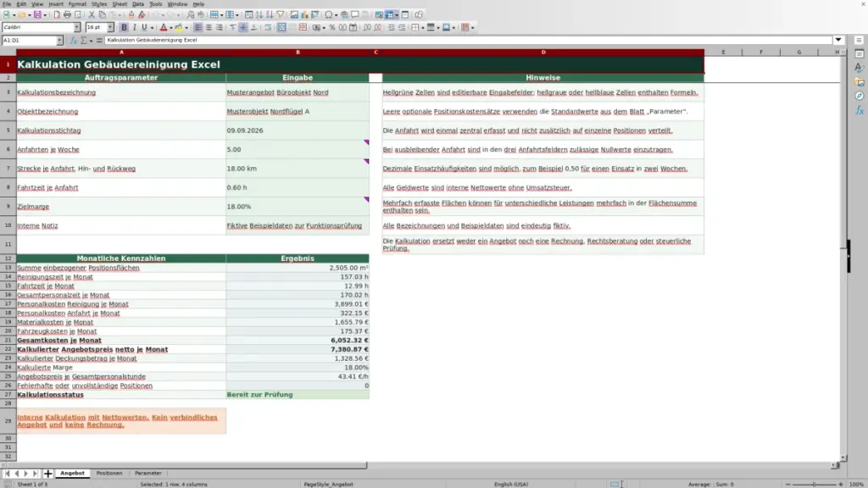Click the AutoFilter funnel icon
Image resolution: width=868 pixels, height=488 pixels.
tap(280, 15)
